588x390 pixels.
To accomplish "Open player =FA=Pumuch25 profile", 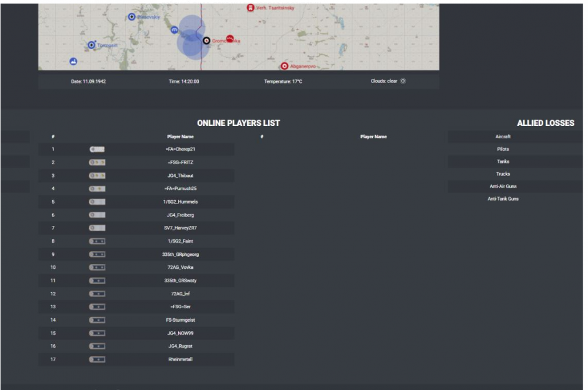I will pos(181,189).
